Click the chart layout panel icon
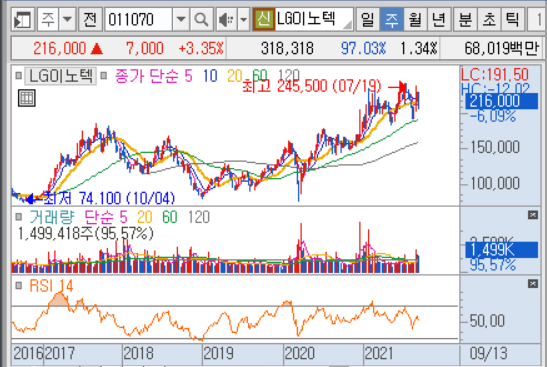Screen dimensions: 547x367 coord(22,20)
